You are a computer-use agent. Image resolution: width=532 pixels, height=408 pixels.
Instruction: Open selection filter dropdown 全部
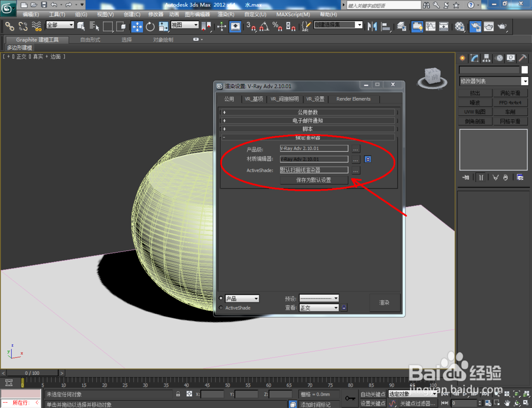point(60,25)
